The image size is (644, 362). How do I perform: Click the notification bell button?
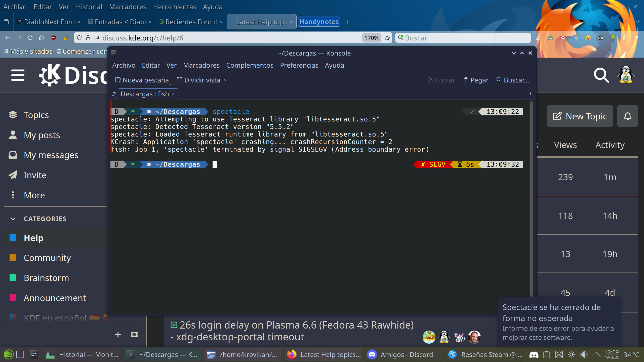click(627, 116)
